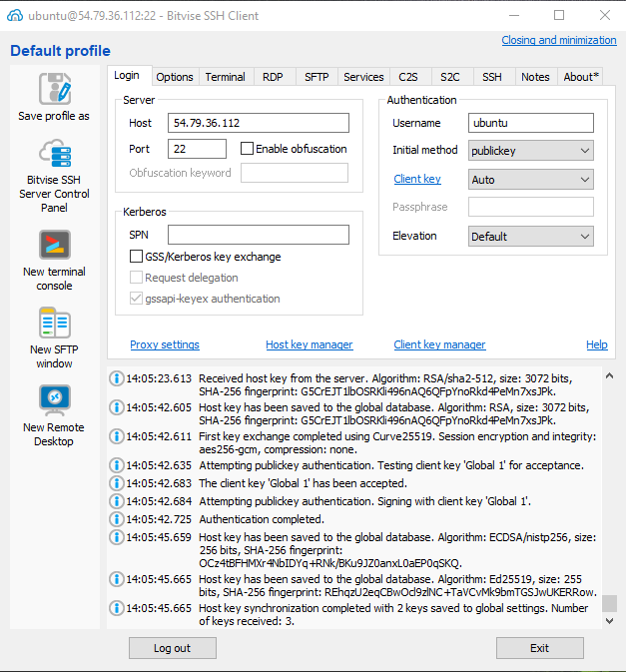
Task: Click info icon of 14:05:42.635 log entry
Action: (116, 465)
